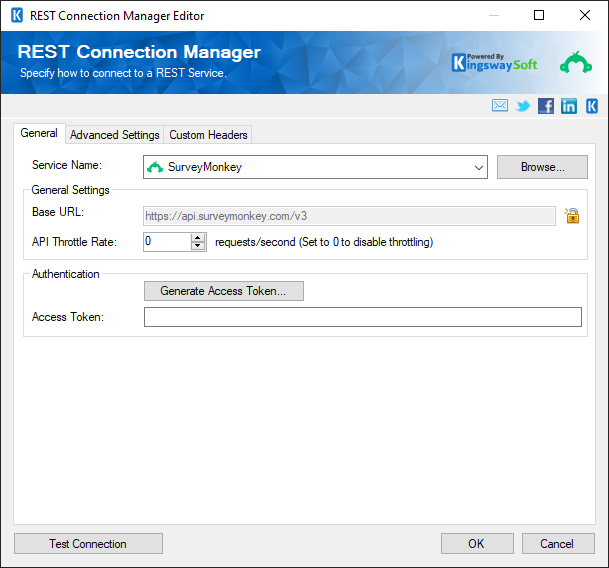This screenshot has height=568, width=609.
Task: Click the lock icon next to Base URL
Action: click(x=572, y=215)
